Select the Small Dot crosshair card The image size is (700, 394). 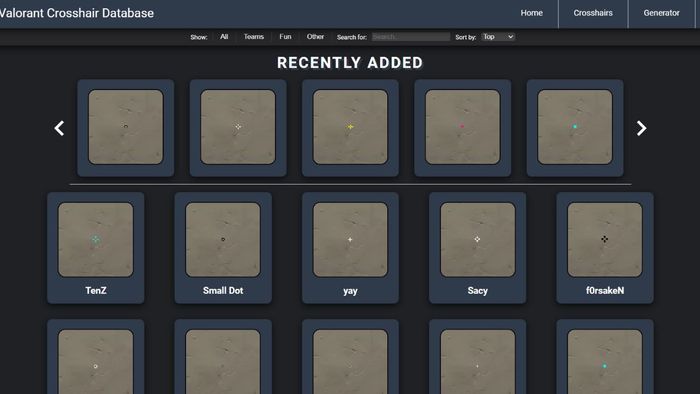click(x=223, y=248)
